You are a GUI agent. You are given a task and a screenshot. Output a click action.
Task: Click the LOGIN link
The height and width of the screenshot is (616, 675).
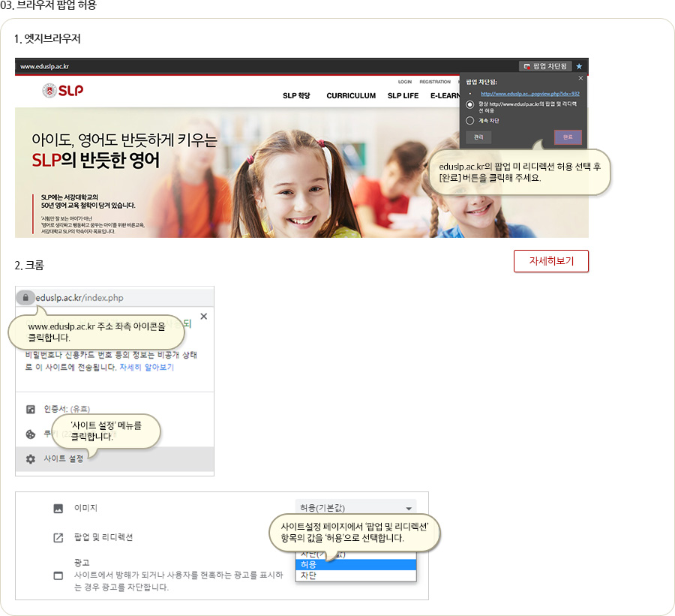[405, 82]
